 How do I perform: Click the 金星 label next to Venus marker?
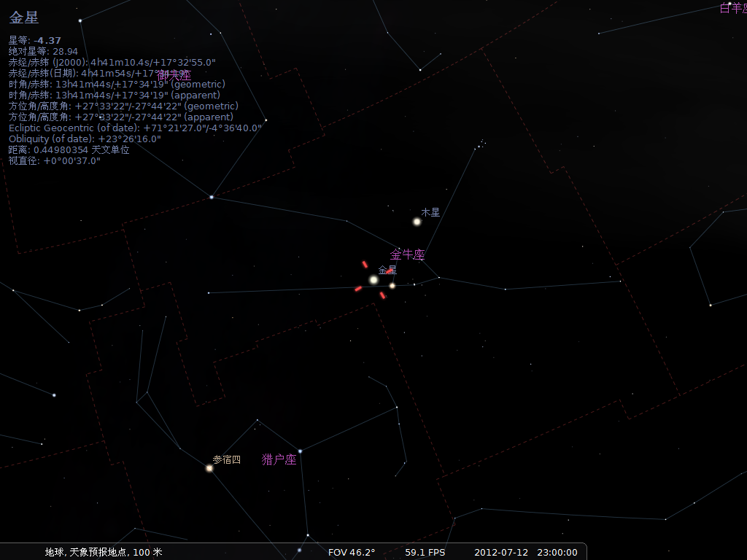pos(387,270)
